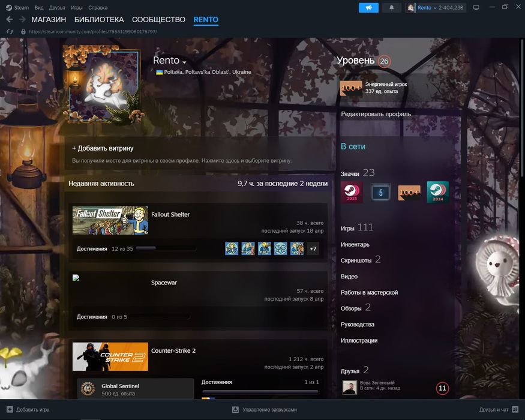Open the Fallout Shelter game title link
525x420 pixels.
170,214
